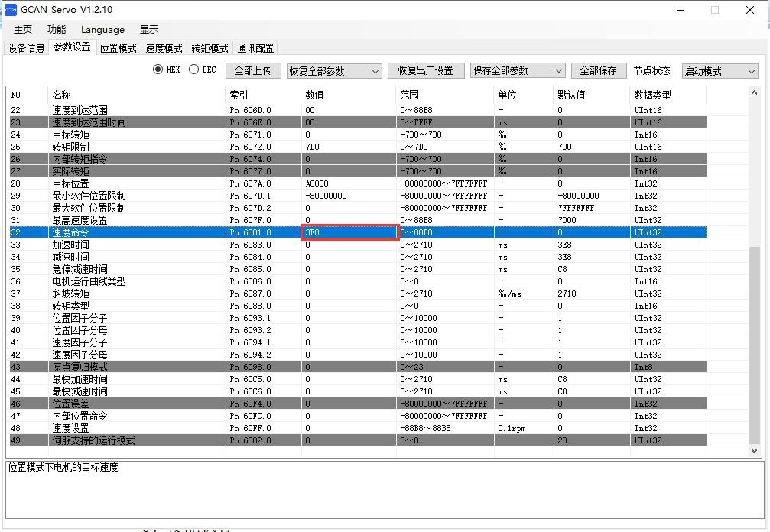This screenshot has width=770, height=532.
Task: Open the 设备信息 tab
Action: (27, 48)
